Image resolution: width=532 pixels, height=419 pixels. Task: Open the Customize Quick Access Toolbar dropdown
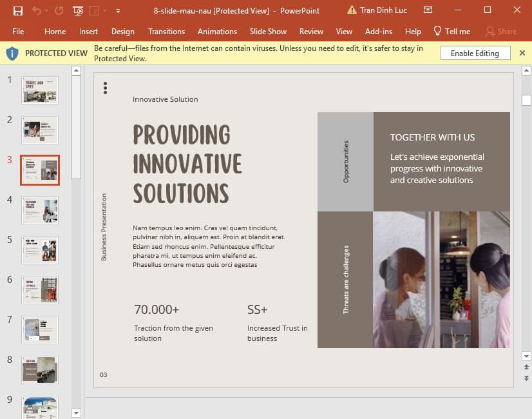119,11
